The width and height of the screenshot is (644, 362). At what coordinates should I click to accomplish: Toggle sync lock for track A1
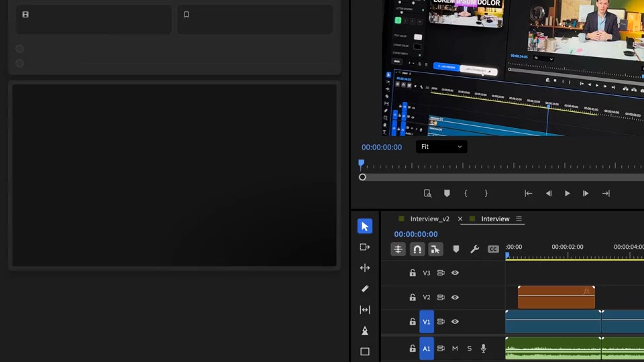(x=441, y=349)
